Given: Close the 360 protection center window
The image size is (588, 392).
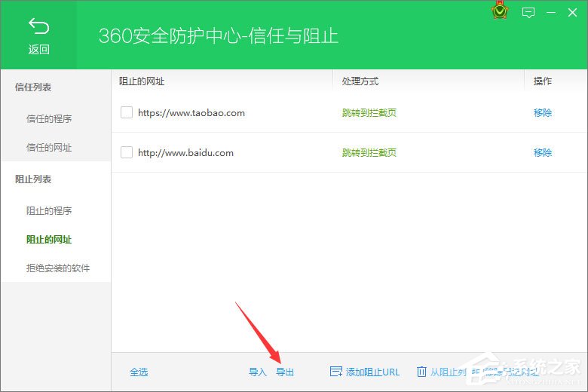Looking at the screenshot, I should pos(574,13).
